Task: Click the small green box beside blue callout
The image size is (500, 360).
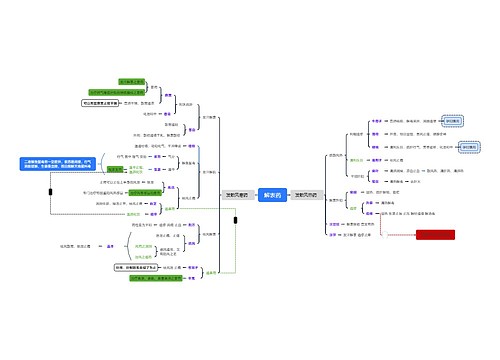Action: [x=115, y=169]
